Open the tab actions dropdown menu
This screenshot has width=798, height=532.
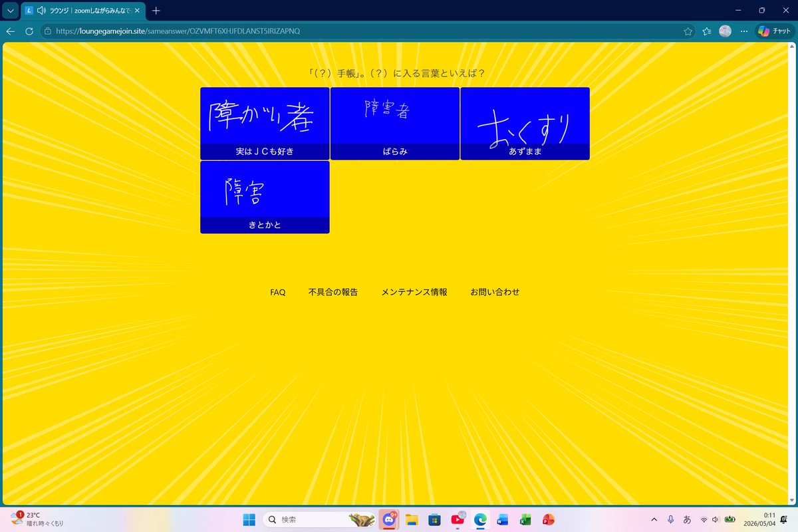click(11, 11)
